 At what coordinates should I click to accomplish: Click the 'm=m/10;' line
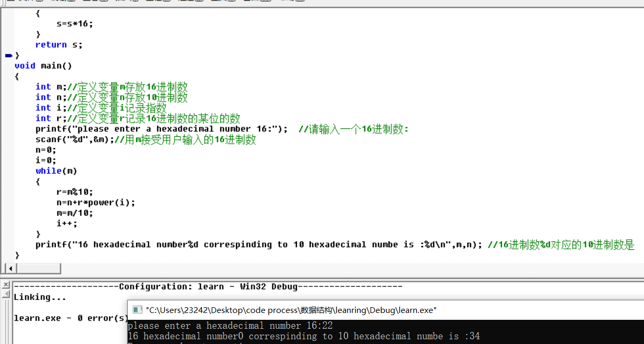pos(75,213)
